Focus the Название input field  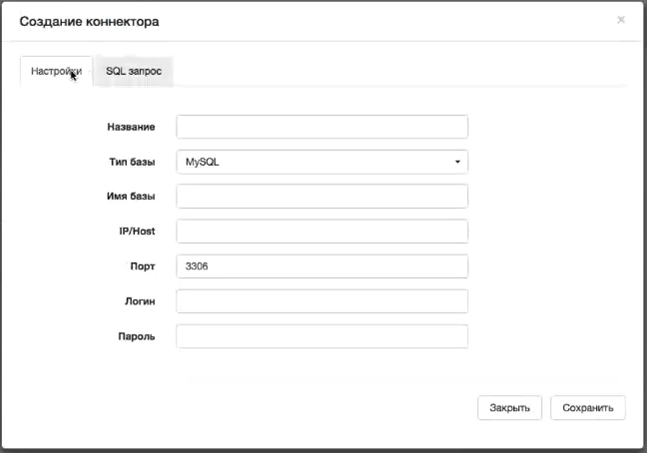322,127
